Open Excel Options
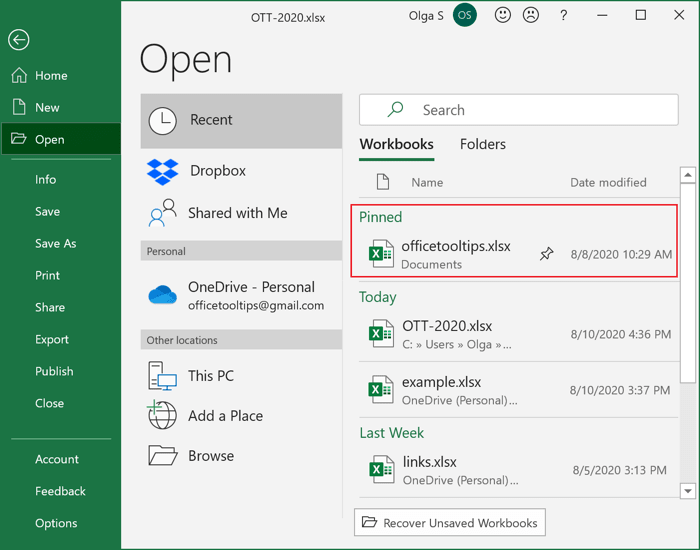 pyautogui.click(x=56, y=523)
